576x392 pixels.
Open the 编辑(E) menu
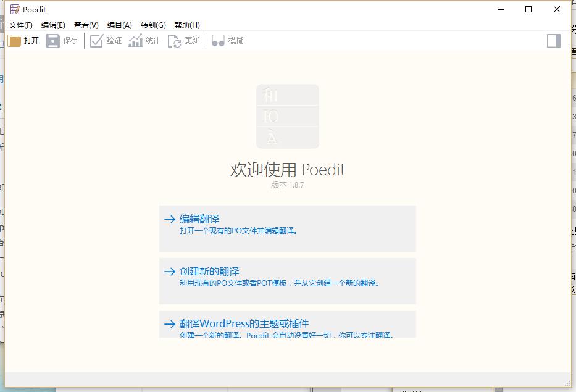(x=53, y=25)
